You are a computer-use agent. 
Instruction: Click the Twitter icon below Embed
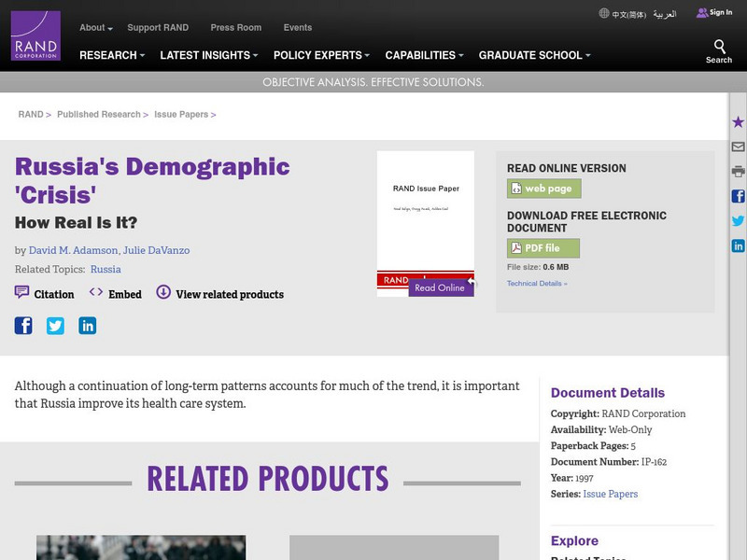pos(55,326)
